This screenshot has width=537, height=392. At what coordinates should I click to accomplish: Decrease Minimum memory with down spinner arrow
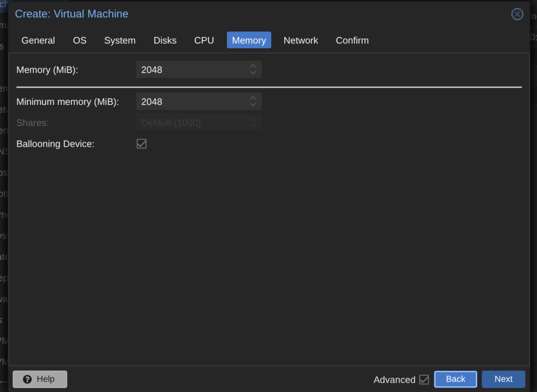[x=253, y=105]
